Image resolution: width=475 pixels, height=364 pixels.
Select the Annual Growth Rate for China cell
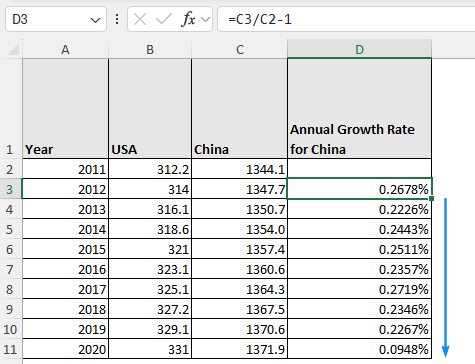point(359,109)
